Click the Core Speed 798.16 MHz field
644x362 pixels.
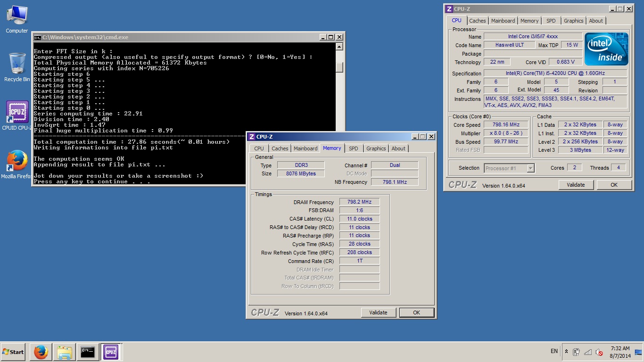tap(506, 125)
